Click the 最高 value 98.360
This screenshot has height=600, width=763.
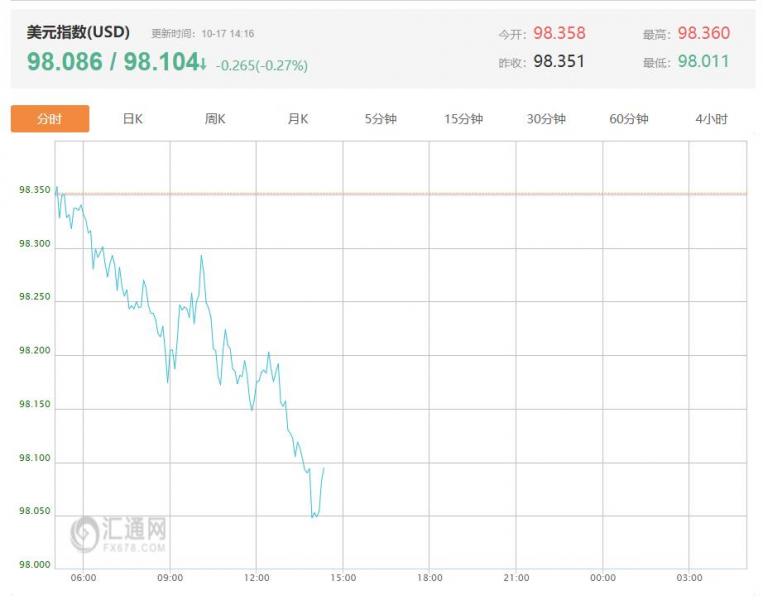point(703,33)
